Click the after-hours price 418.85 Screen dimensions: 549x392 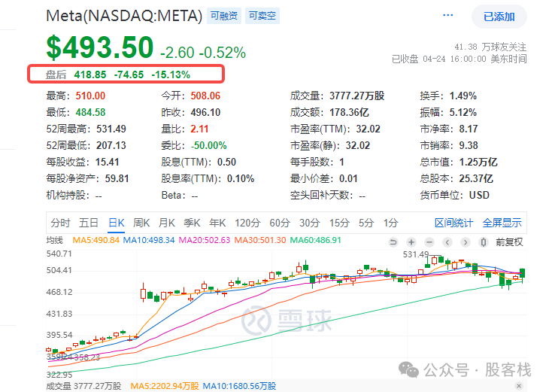coord(90,74)
